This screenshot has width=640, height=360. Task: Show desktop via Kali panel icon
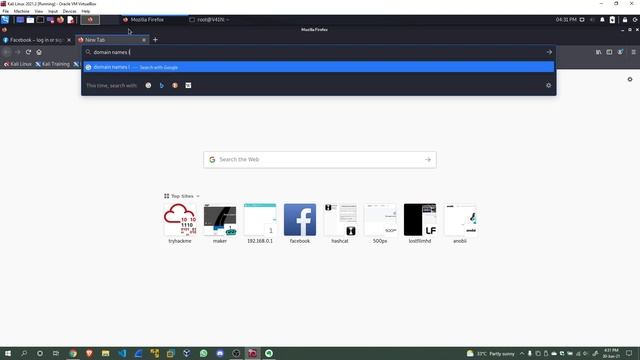tap(20, 20)
